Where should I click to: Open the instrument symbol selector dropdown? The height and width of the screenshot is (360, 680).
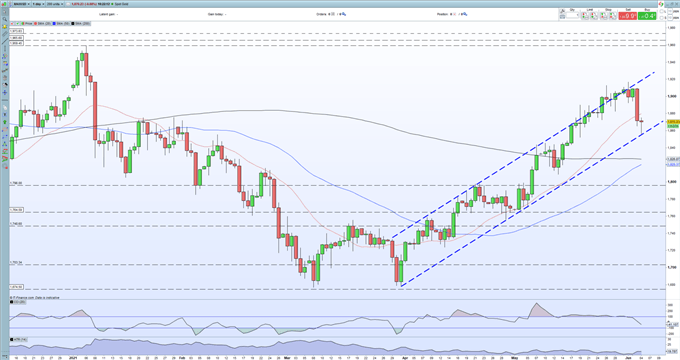tap(21, 4)
